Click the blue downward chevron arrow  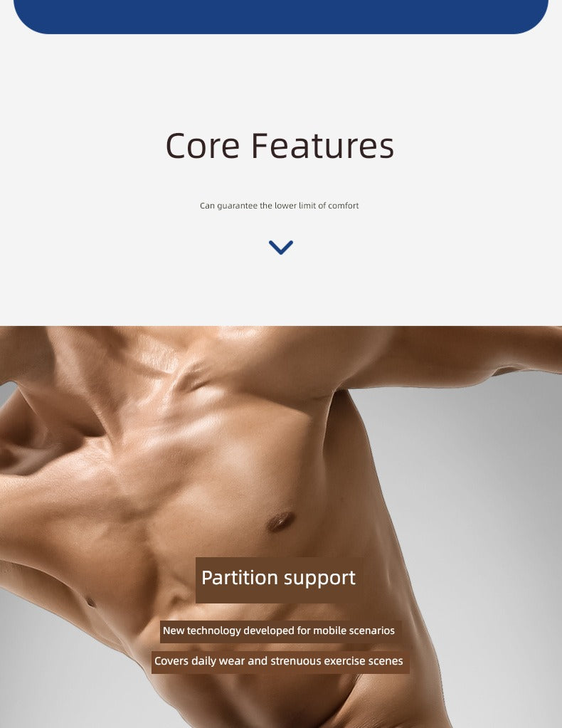281,247
